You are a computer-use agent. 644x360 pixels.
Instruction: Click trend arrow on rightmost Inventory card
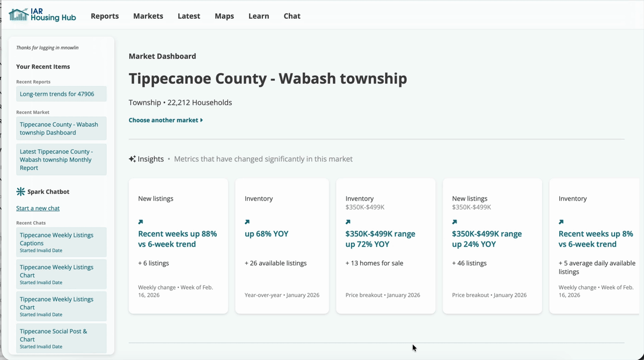pyautogui.click(x=561, y=222)
